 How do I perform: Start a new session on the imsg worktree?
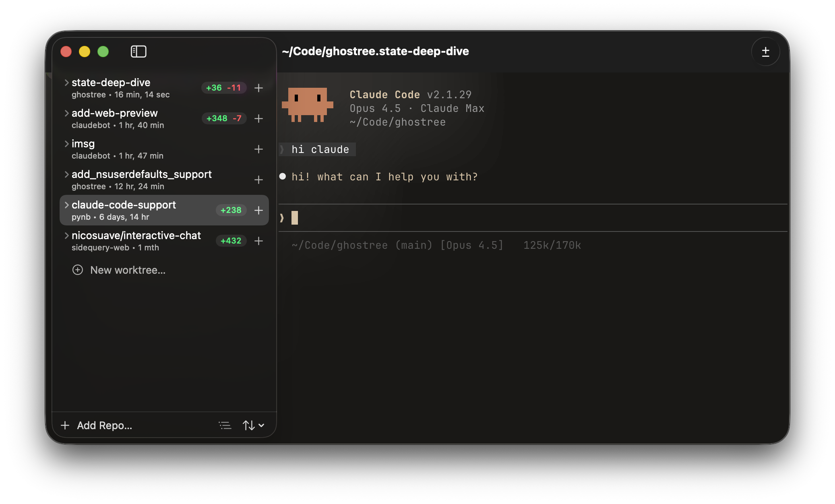coord(258,149)
